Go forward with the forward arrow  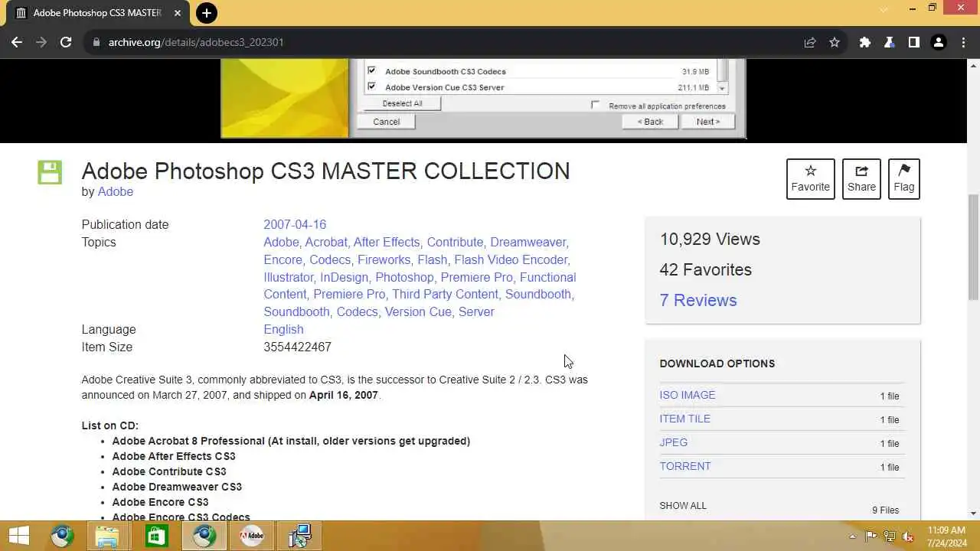click(41, 42)
